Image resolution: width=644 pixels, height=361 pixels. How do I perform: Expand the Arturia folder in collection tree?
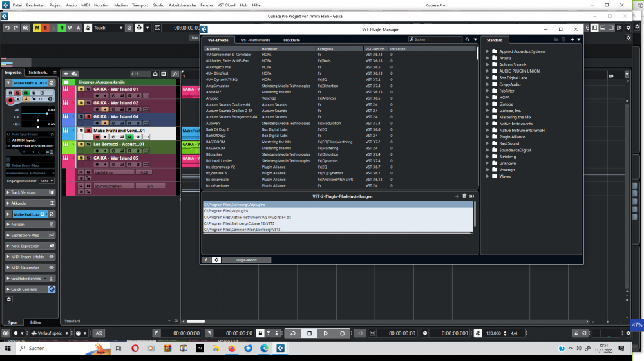coord(488,59)
